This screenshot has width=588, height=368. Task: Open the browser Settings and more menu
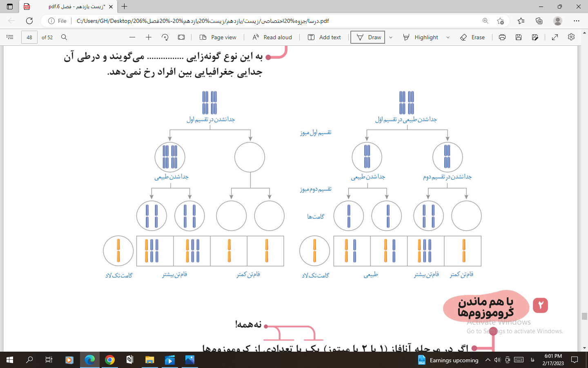(577, 21)
